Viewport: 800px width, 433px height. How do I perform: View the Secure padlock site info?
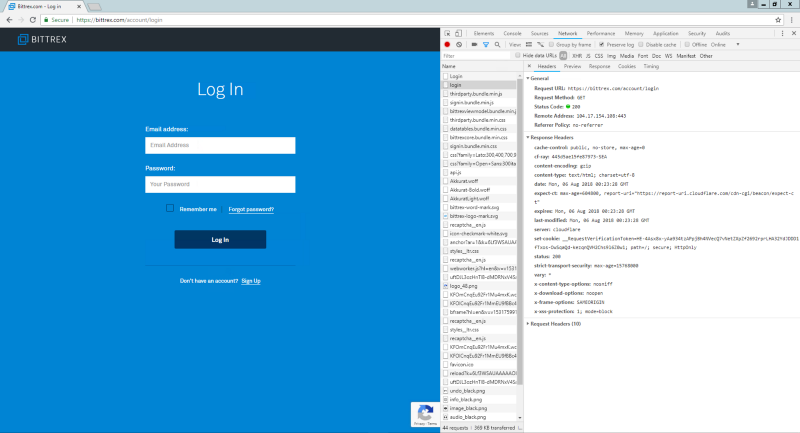(x=56, y=20)
